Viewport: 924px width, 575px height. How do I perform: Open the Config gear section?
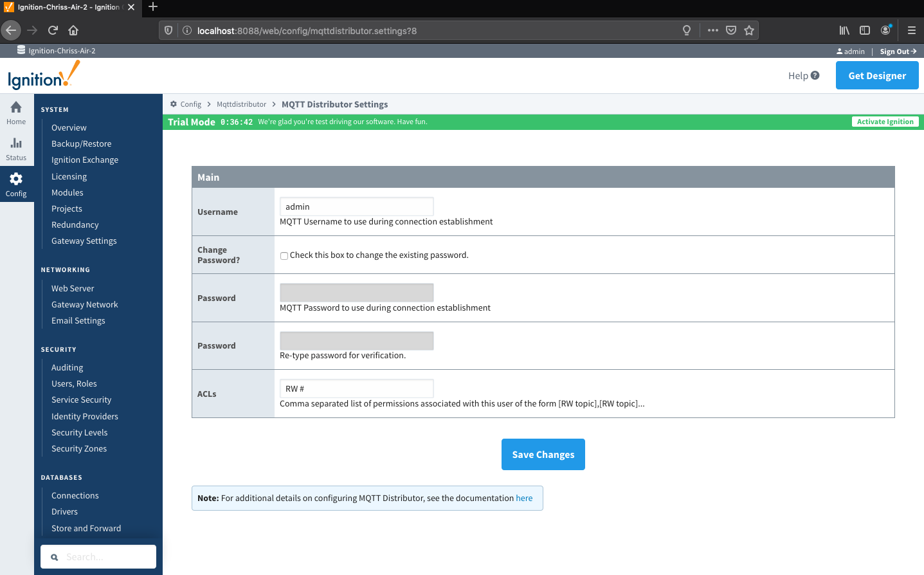point(16,185)
